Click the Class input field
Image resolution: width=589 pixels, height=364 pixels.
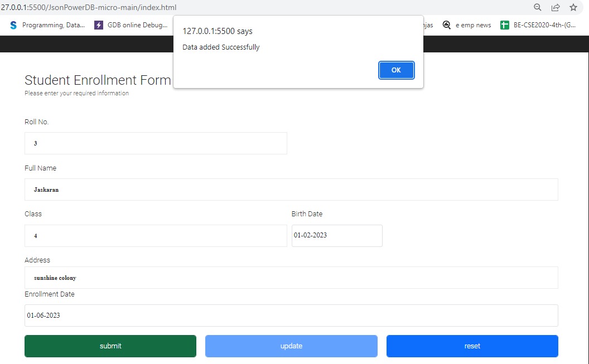(156, 236)
